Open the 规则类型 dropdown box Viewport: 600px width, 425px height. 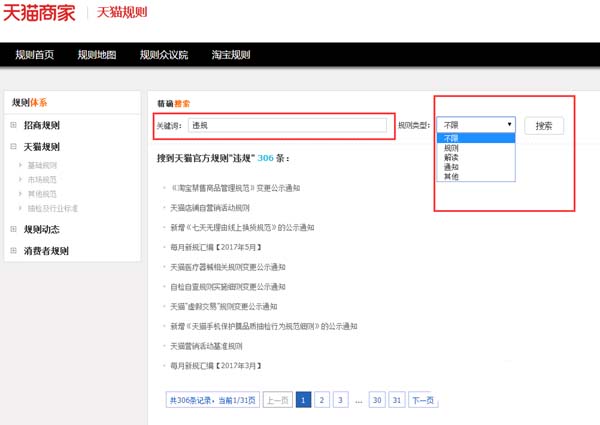(x=476, y=125)
